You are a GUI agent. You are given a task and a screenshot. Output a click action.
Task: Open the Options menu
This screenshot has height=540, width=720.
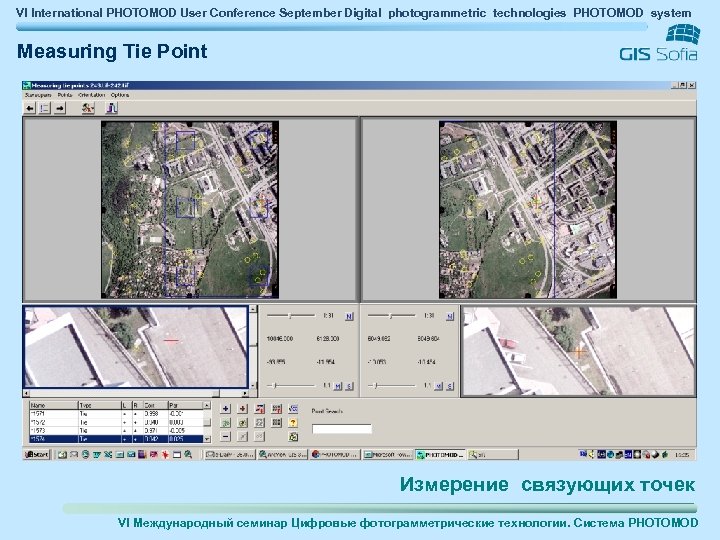pyautogui.click(x=120, y=95)
